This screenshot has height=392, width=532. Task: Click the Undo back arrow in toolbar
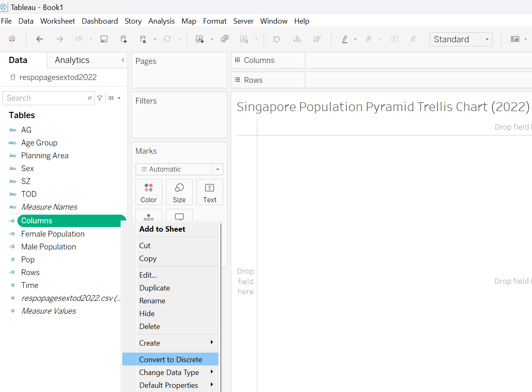[40, 39]
